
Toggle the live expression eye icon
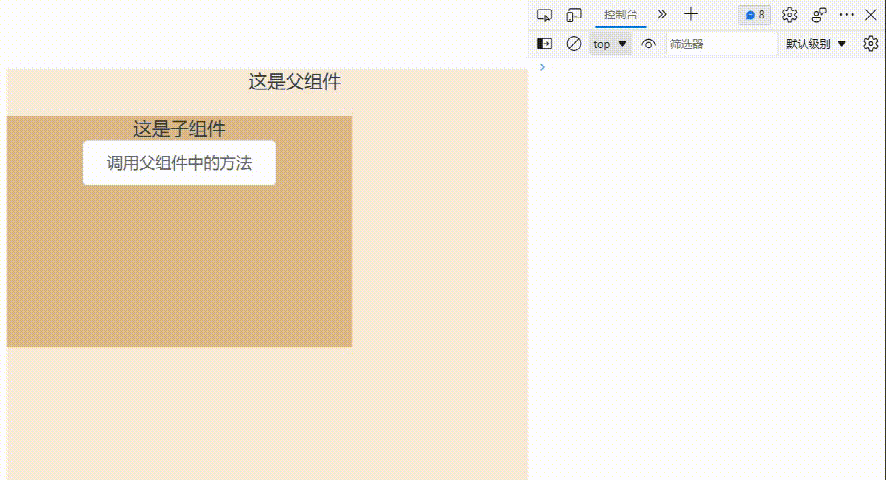[648, 44]
